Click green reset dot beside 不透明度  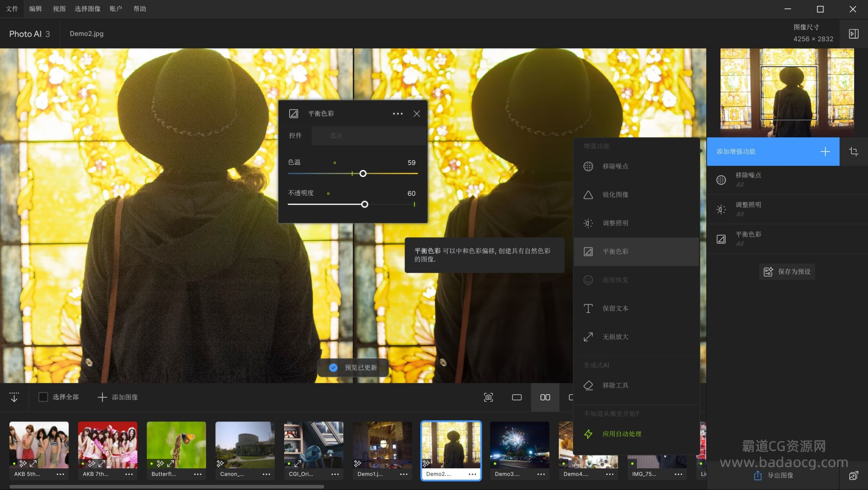coord(328,194)
